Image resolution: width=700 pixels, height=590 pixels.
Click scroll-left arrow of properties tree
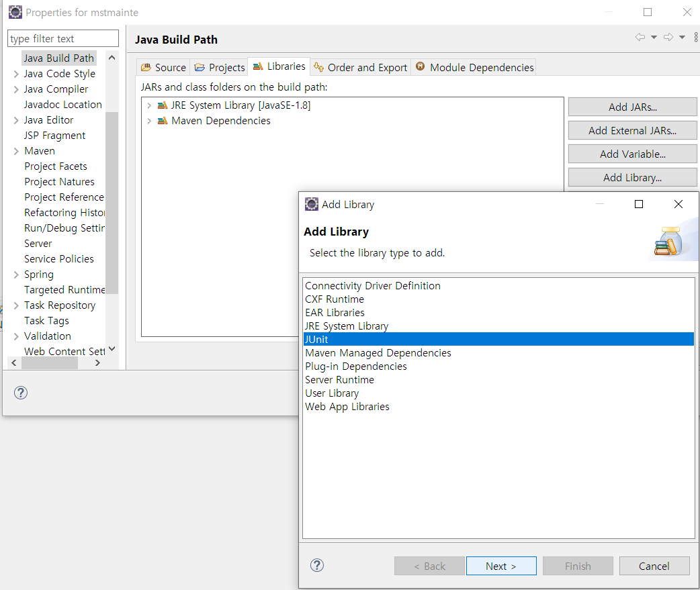click(14, 363)
